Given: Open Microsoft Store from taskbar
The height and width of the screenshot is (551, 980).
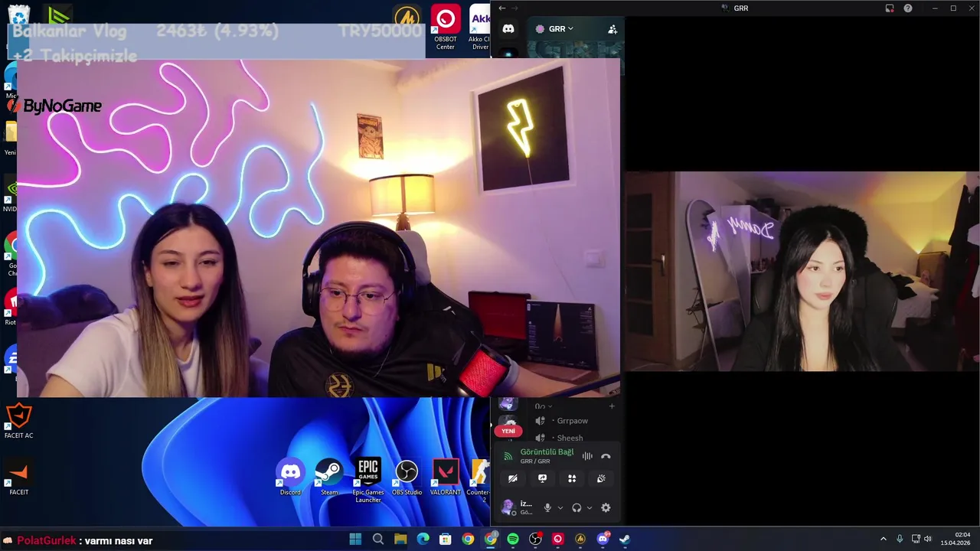Looking at the screenshot, I should pyautogui.click(x=446, y=539).
